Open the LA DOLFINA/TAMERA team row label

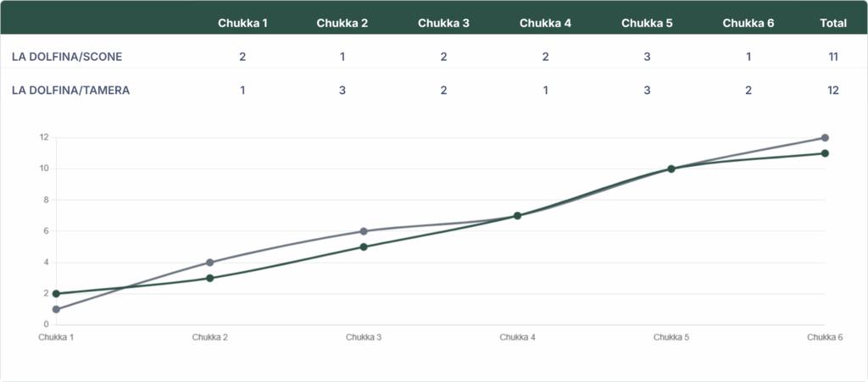click(70, 90)
